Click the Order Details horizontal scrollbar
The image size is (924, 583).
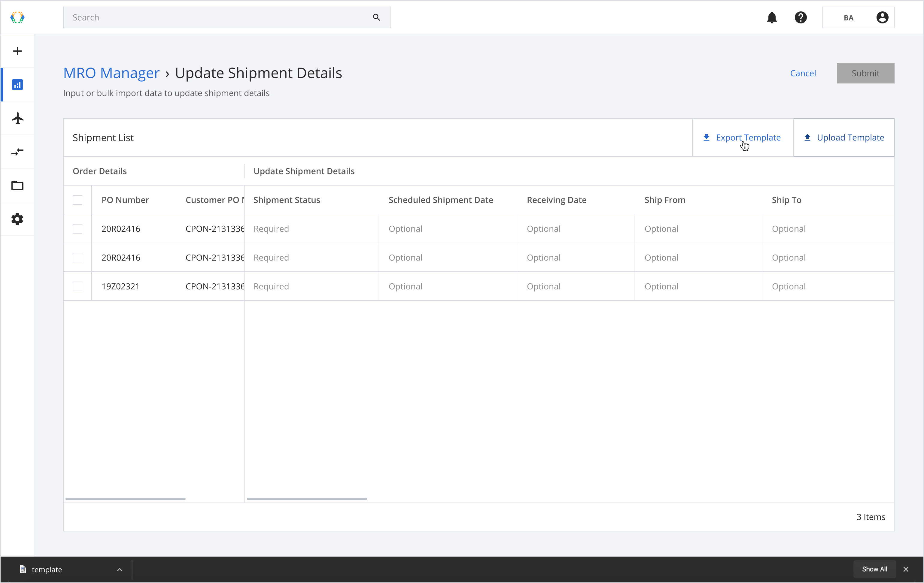[126, 499]
